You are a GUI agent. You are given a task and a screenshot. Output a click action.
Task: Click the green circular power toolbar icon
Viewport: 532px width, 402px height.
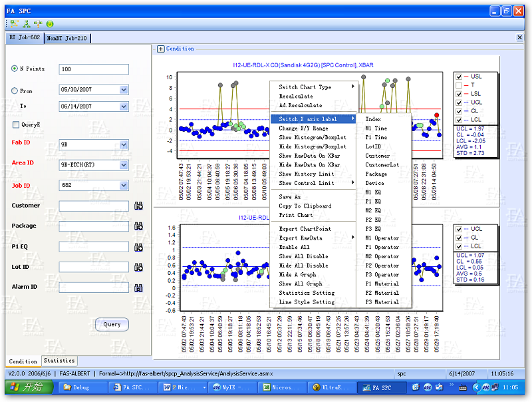point(50,23)
